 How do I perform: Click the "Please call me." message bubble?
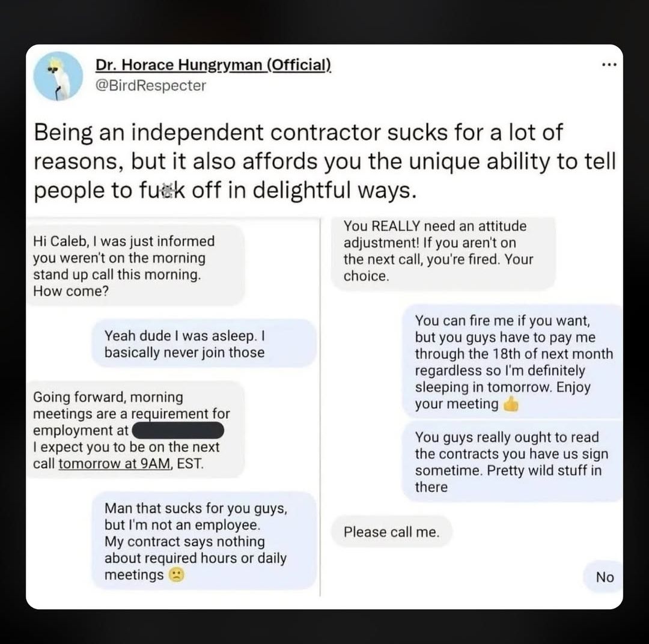click(392, 532)
